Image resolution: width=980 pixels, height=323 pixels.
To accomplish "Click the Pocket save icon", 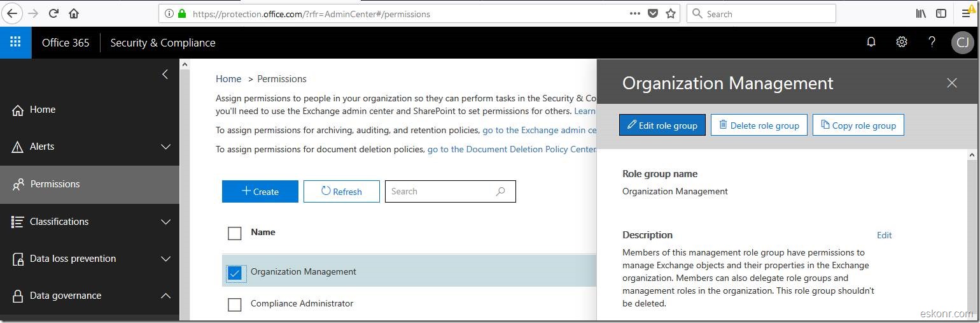I will pyautogui.click(x=653, y=13).
